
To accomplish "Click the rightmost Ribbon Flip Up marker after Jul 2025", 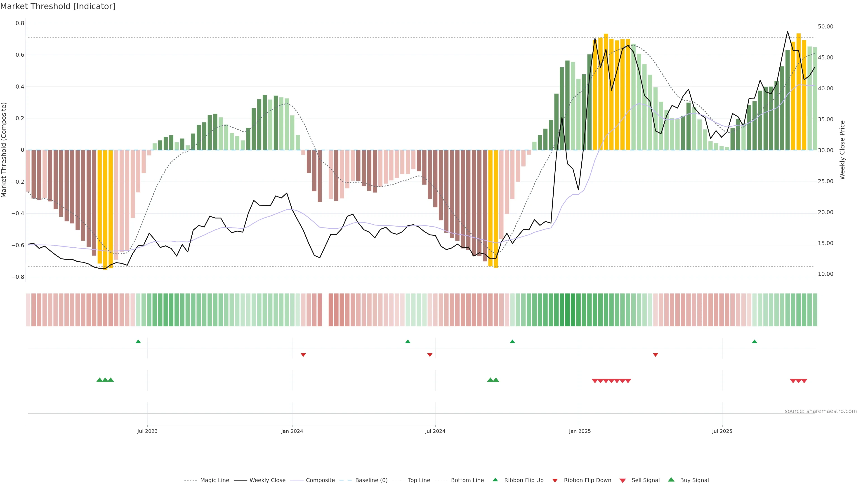I will tap(755, 342).
